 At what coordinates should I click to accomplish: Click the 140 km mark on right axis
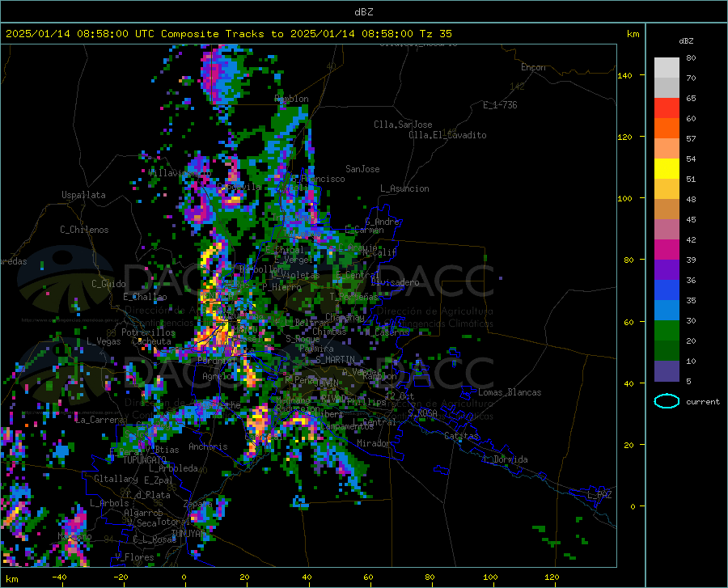pos(624,76)
